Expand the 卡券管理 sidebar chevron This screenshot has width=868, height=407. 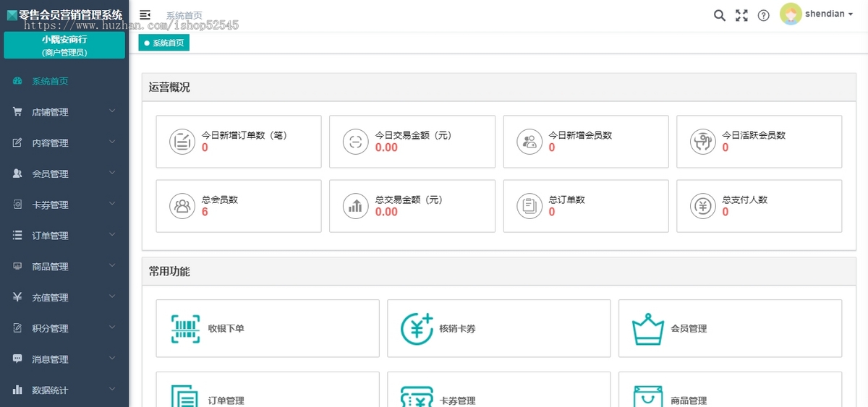tap(112, 204)
